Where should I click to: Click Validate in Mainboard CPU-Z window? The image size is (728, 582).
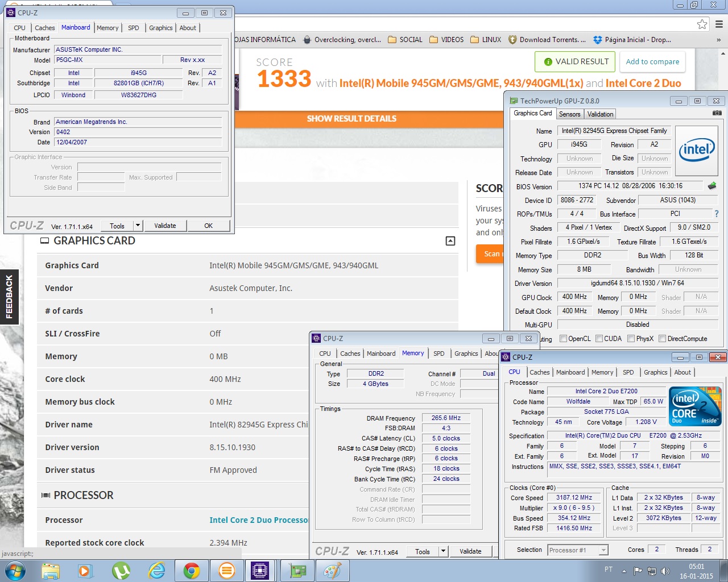pyautogui.click(x=165, y=226)
